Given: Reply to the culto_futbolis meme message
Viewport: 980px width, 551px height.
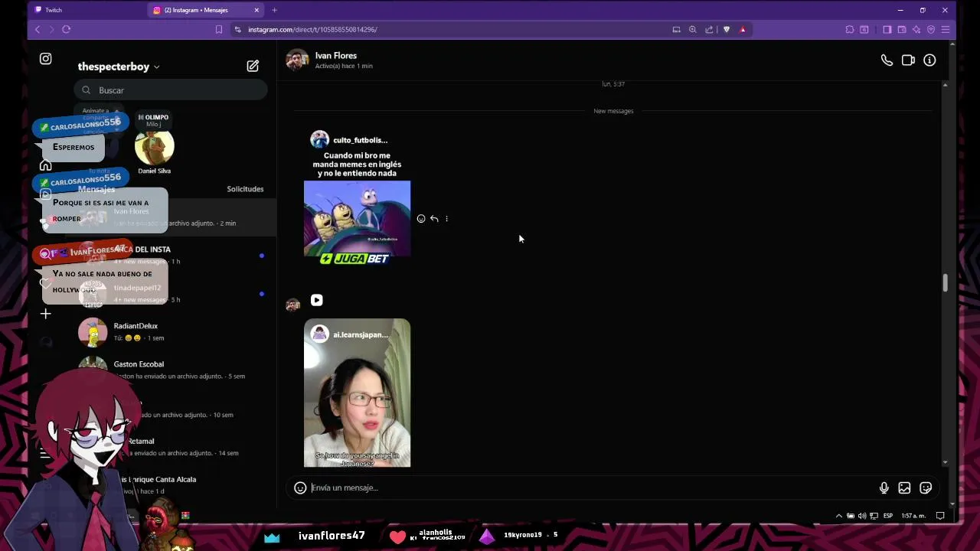Looking at the screenshot, I should click(x=434, y=219).
